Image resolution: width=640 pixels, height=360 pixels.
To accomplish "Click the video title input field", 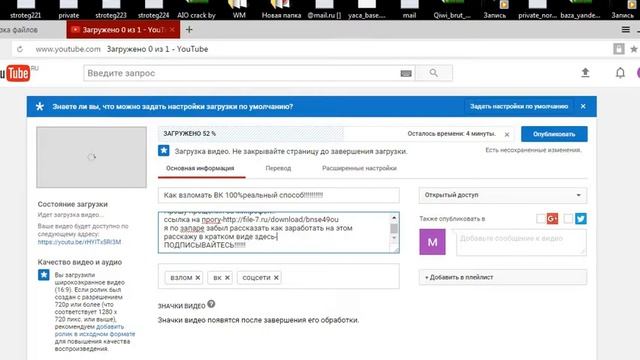I will pos(279,195).
